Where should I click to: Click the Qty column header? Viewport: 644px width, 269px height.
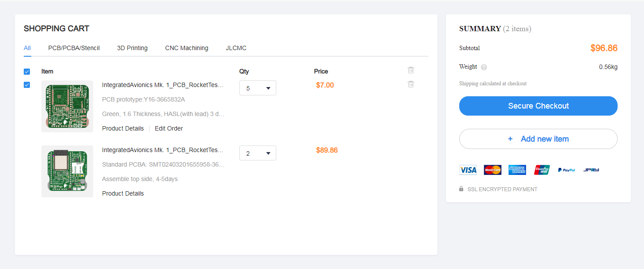pyautogui.click(x=244, y=71)
